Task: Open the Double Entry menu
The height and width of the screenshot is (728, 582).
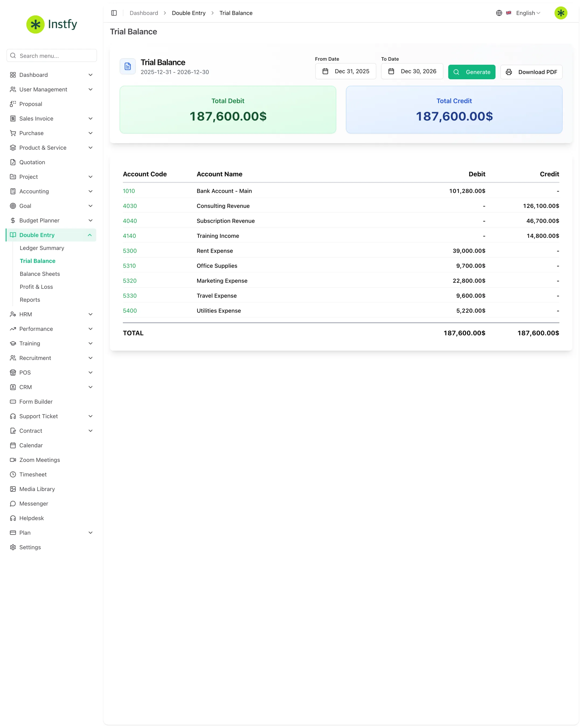Action: click(51, 235)
